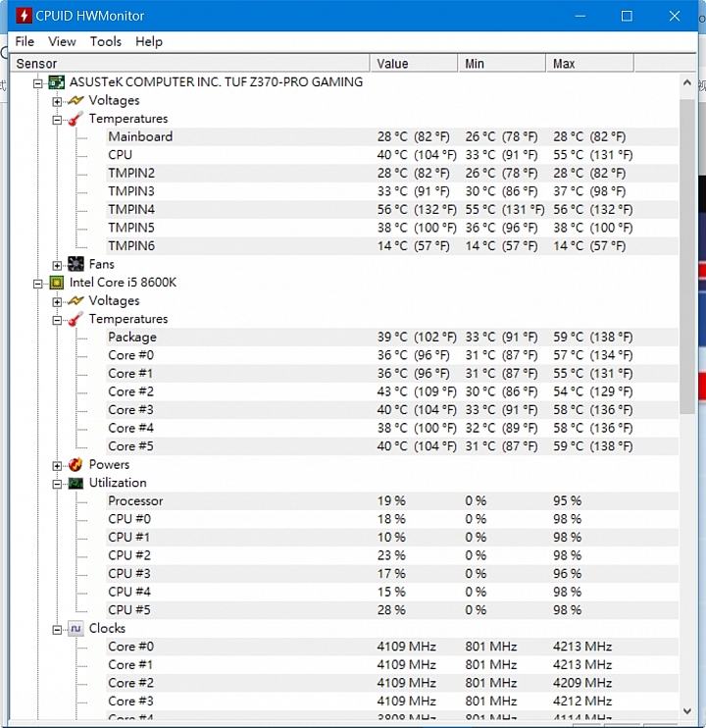Click the ASUSTeK TUF Z370-PRO GAMING label
Viewport: 706px width, 728px height.
(x=216, y=82)
